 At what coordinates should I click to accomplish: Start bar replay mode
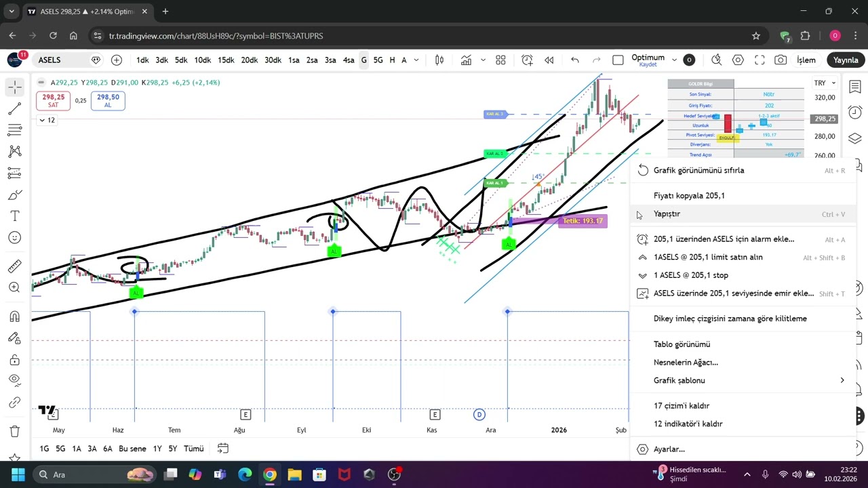549,60
